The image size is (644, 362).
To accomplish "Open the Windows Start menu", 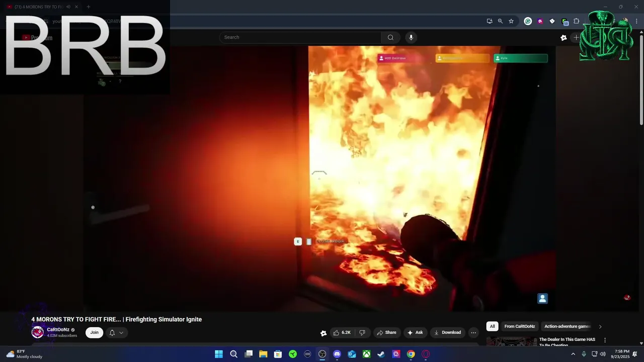I will pos(219,354).
